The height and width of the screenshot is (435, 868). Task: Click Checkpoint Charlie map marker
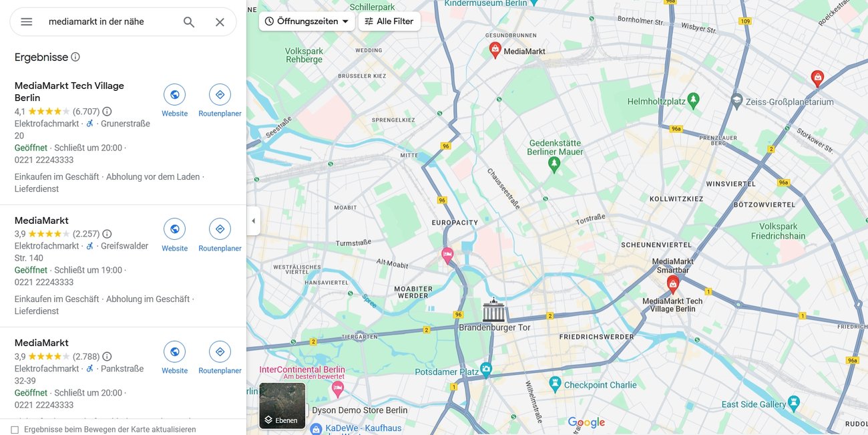click(x=555, y=384)
